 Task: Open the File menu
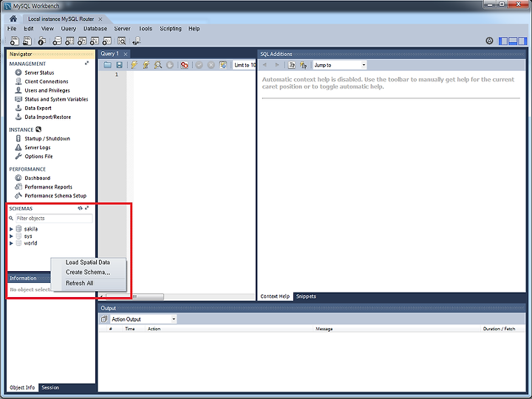12,29
